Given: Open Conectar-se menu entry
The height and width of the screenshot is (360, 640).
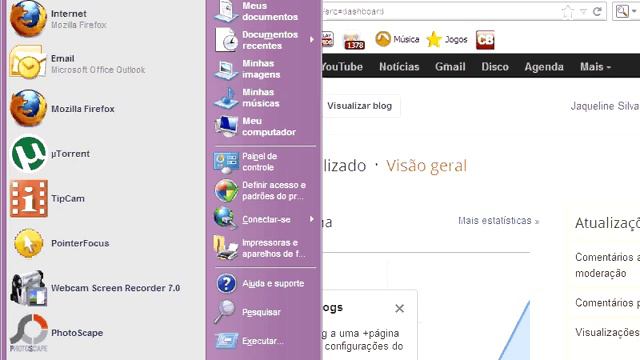Looking at the screenshot, I should coord(264,219).
